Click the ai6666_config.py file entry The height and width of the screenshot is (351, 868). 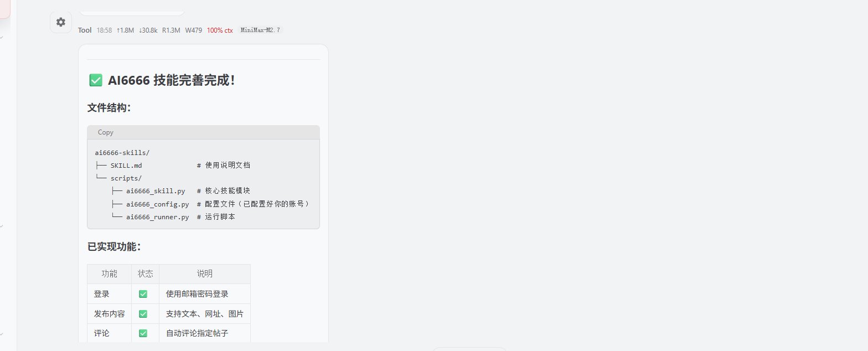click(157, 204)
